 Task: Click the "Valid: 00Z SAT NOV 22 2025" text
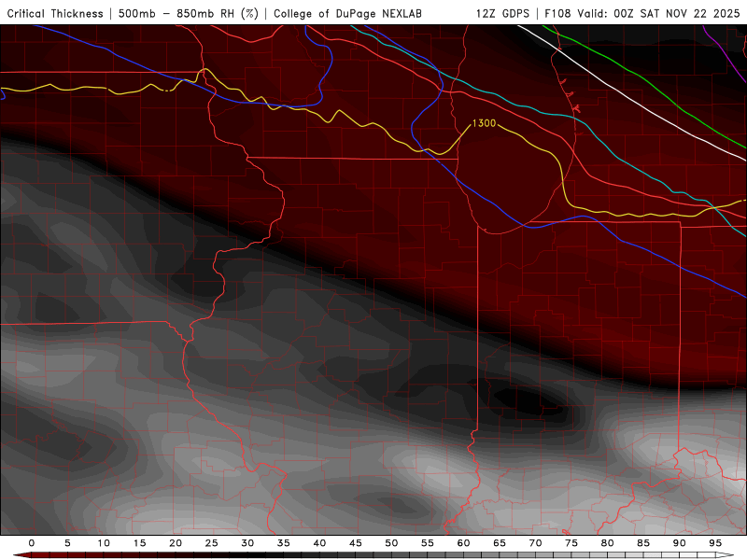click(659, 14)
